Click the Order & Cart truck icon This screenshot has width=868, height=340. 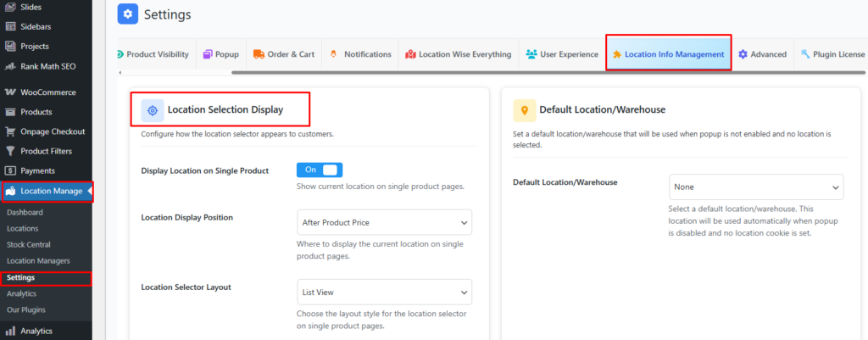[258, 54]
